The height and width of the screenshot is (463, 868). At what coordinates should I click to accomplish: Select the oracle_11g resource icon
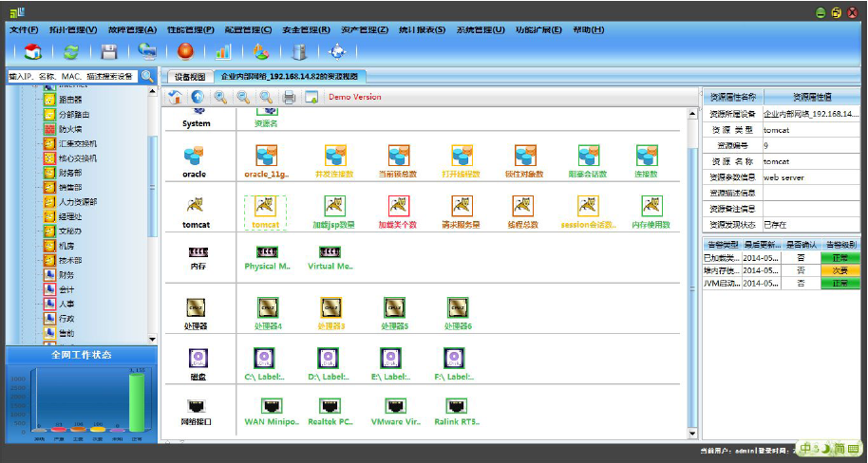tap(266, 156)
